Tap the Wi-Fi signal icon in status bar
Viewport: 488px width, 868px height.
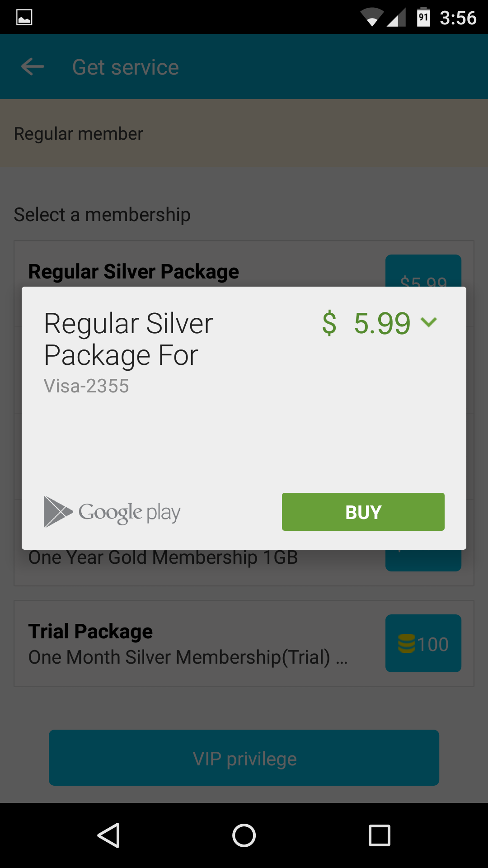pyautogui.click(x=371, y=17)
